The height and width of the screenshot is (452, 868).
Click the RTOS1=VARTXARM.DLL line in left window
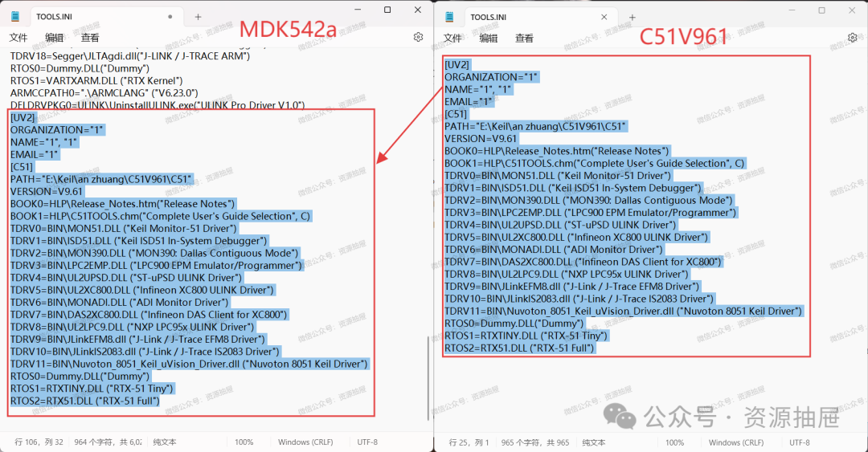point(96,81)
